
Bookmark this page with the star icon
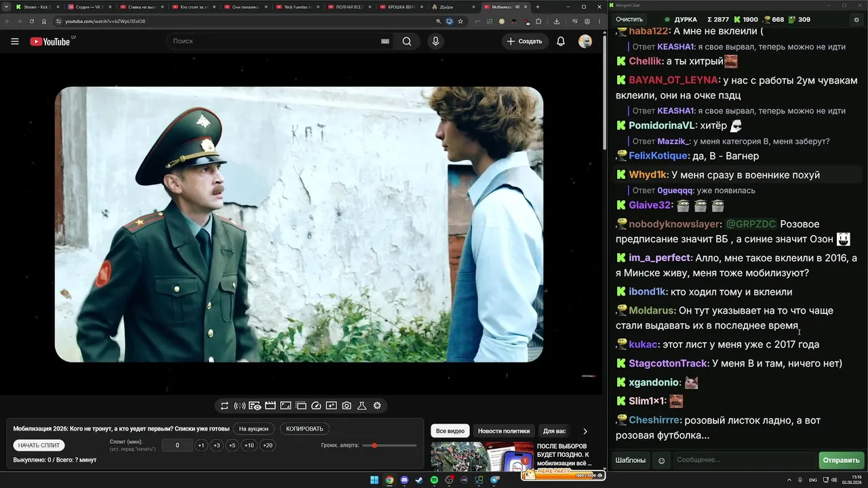pyautogui.click(x=460, y=21)
